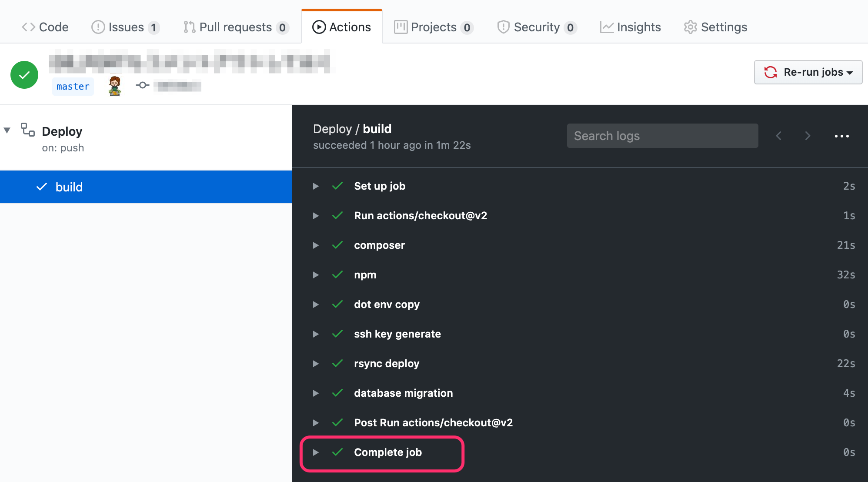Click the committer avatar thumbnail

115,86
